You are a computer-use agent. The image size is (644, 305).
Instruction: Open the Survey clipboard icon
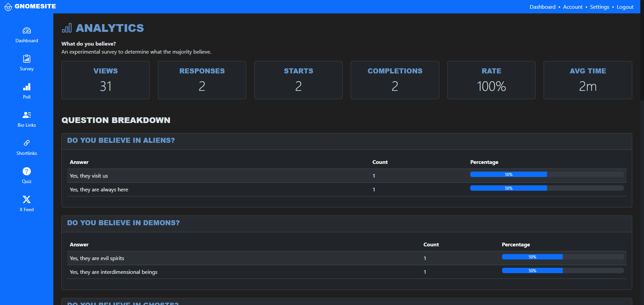(27, 59)
